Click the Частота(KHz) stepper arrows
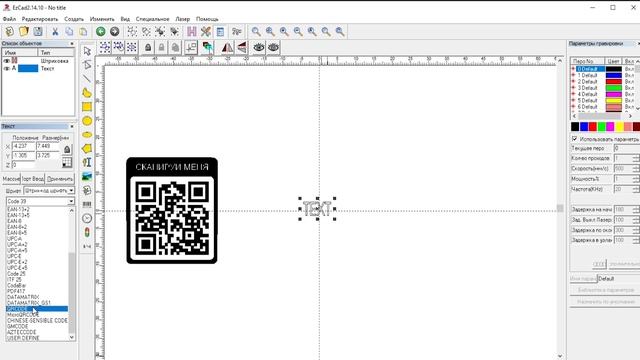Screen dimensions: 640x360 636,189
